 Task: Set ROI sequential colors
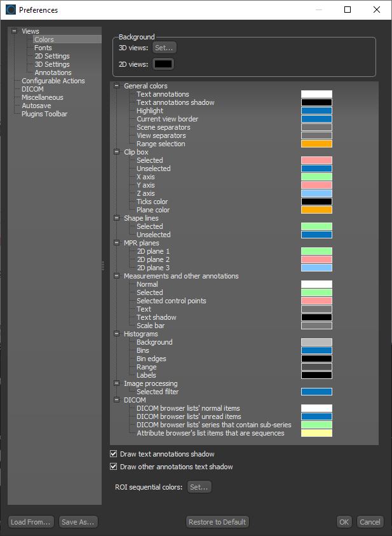(199, 487)
